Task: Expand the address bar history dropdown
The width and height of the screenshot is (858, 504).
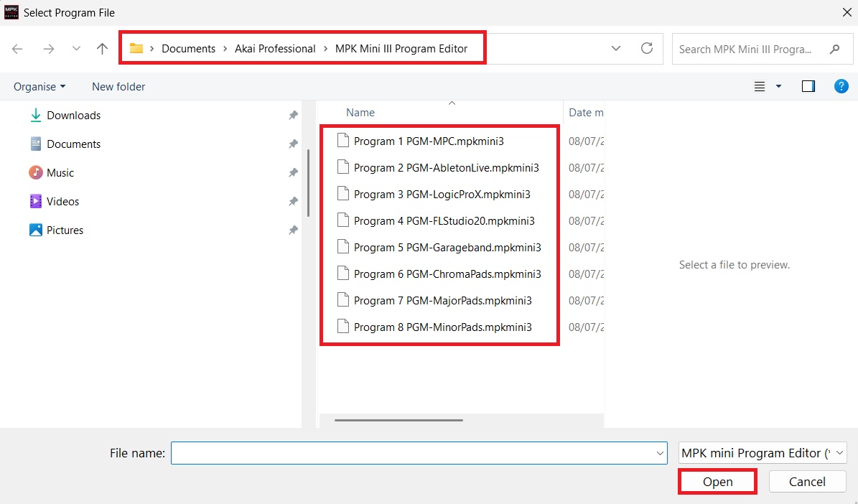Action: pyautogui.click(x=615, y=49)
